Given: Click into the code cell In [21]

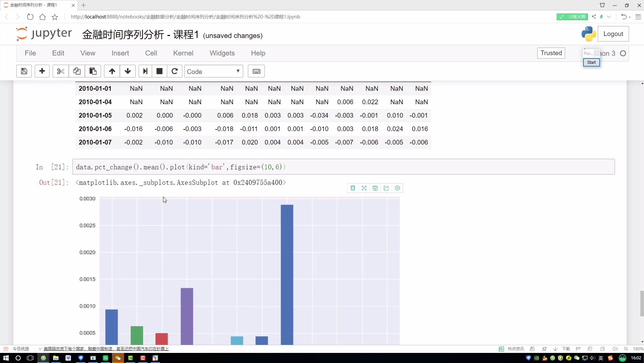Looking at the screenshot, I should [343, 167].
